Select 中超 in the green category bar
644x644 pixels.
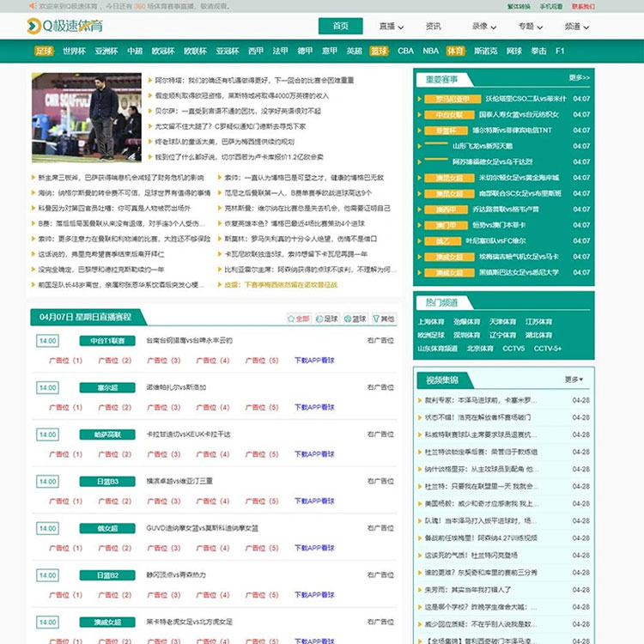pos(135,51)
